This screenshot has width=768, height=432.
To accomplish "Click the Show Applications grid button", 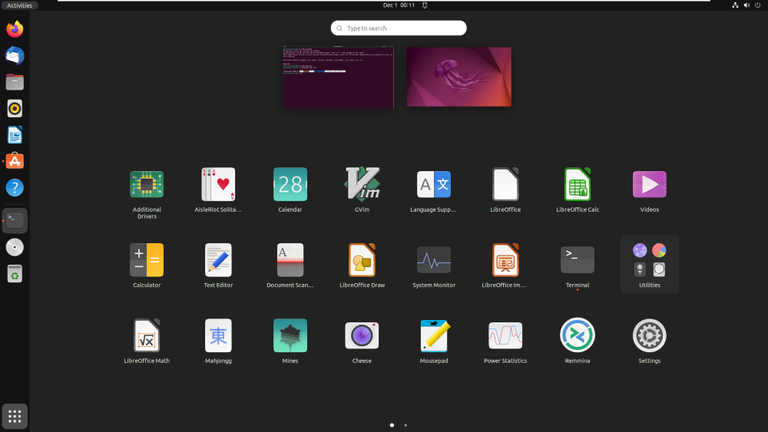I will (x=15, y=416).
